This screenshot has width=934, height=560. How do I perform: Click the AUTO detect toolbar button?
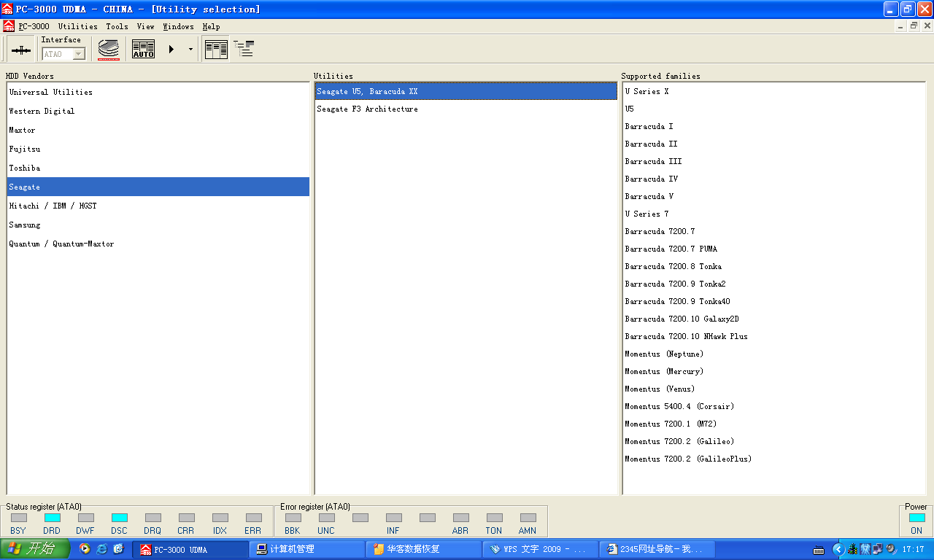click(143, 50)
